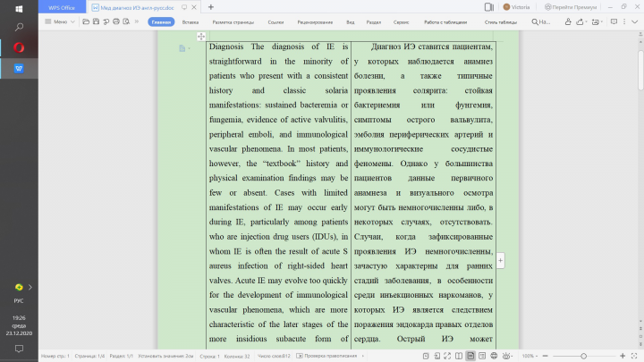Click the window layout panel icon in title bar
The height and width of the screenshot is (362, 644).
click(488, 7)
